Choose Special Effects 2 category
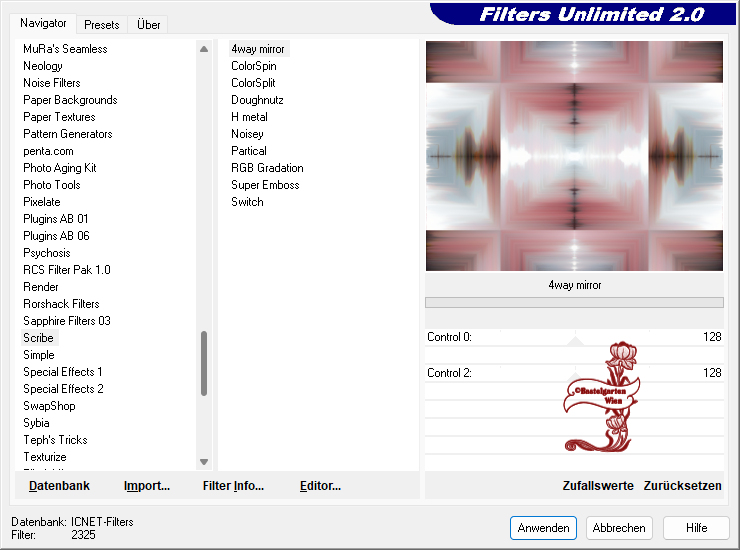 coord(63,389)
